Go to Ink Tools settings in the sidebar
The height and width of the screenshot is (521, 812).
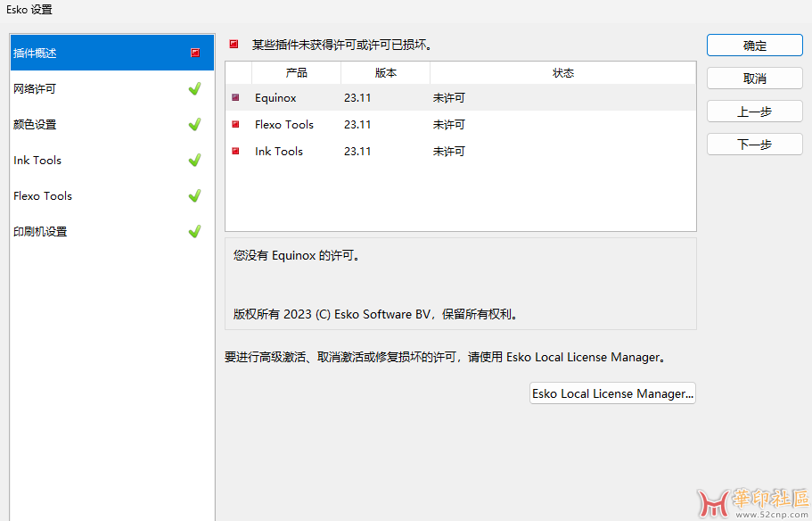coord(111,161)
